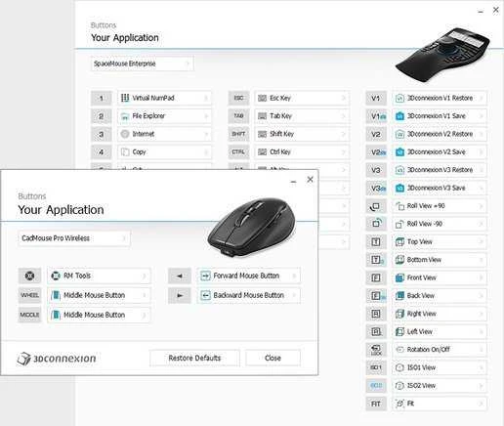Click the Restore Defaults button
The width and height of the screenshot is (504, 426).
coord(194,358)
